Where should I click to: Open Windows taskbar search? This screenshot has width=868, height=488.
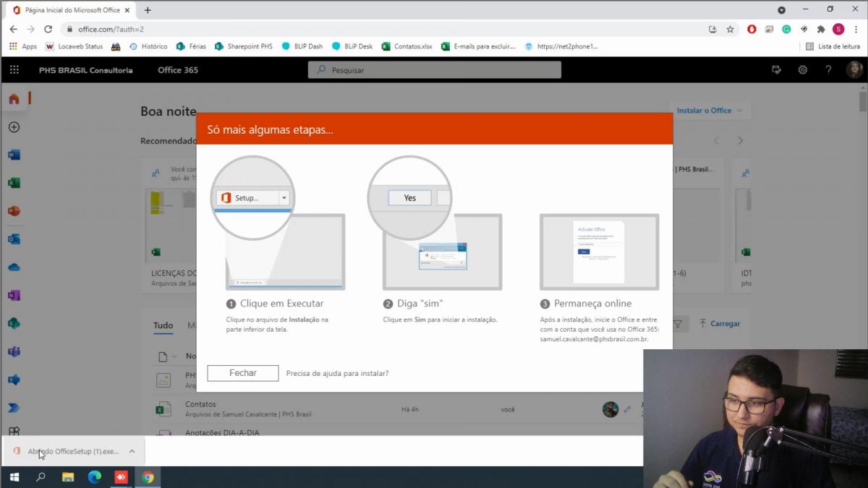(41, 477)
